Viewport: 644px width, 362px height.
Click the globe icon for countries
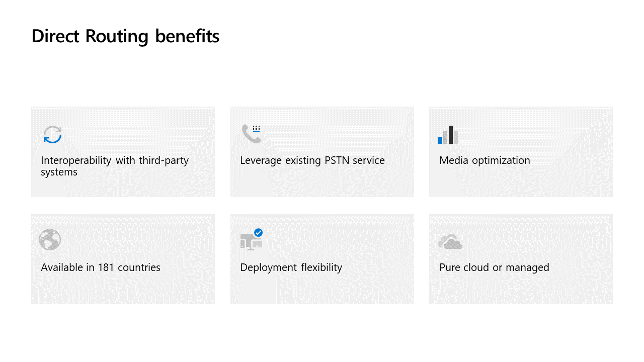[50, 240]
